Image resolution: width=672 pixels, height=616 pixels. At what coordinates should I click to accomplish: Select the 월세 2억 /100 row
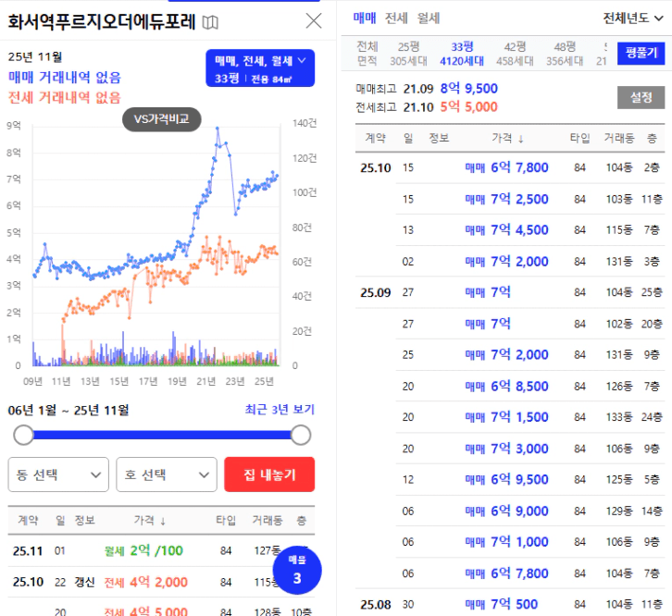point(161,550)
